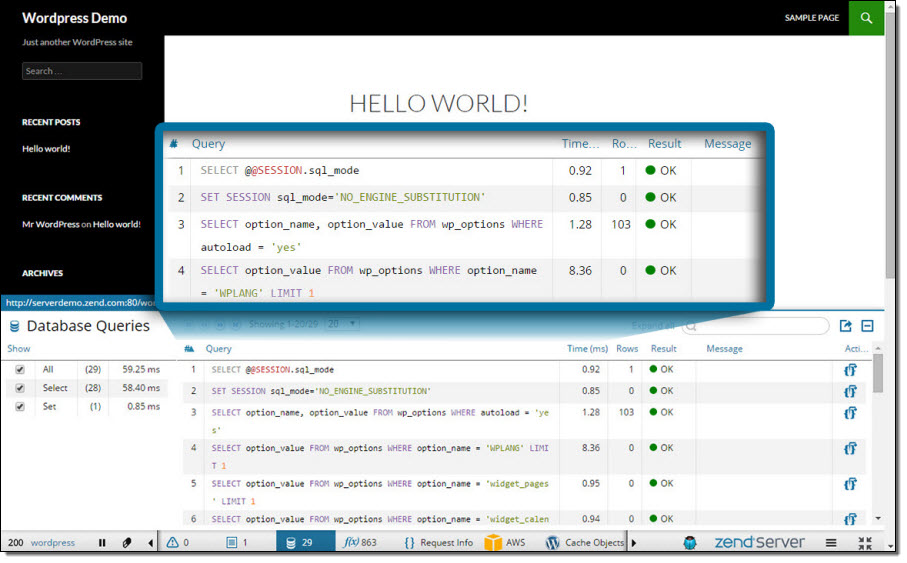Open the Z-Ray hamburger menu
Screen dimensions: 907x563
pos(831,543)
